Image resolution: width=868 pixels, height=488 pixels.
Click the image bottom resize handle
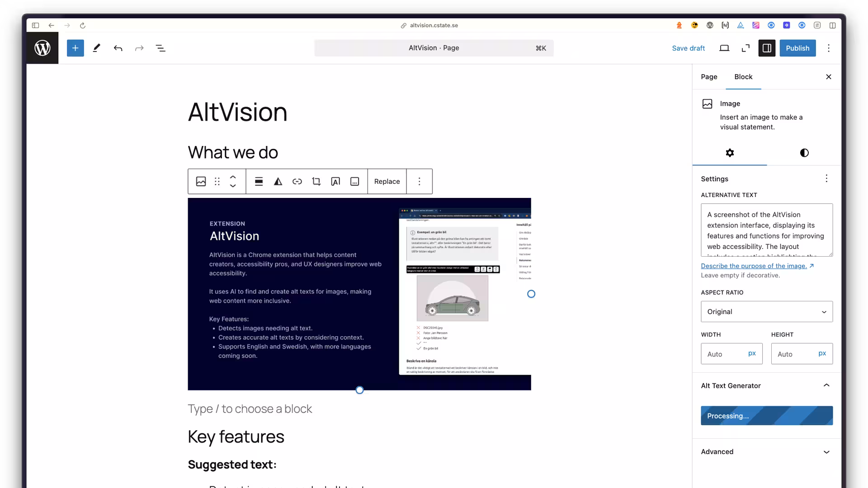(x=359, y=390)
